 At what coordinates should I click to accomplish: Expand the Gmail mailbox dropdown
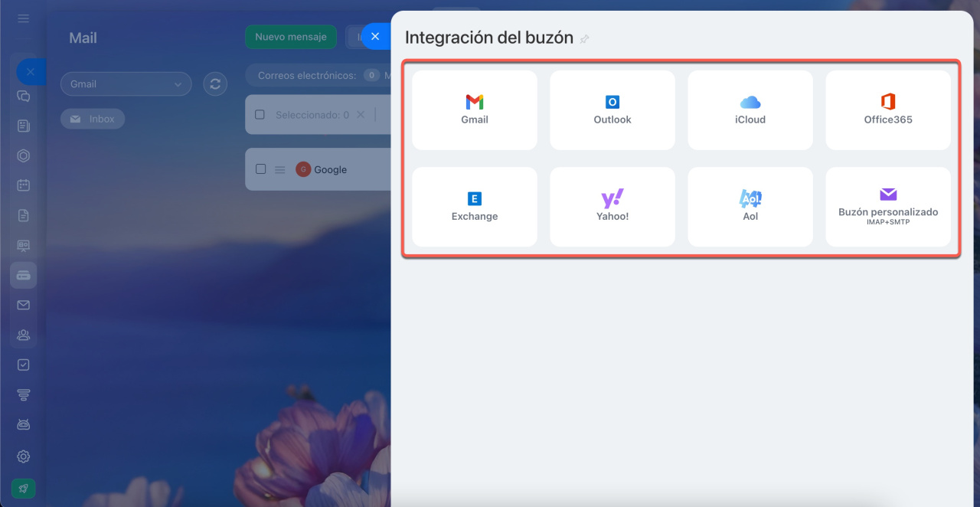point(126,83)
